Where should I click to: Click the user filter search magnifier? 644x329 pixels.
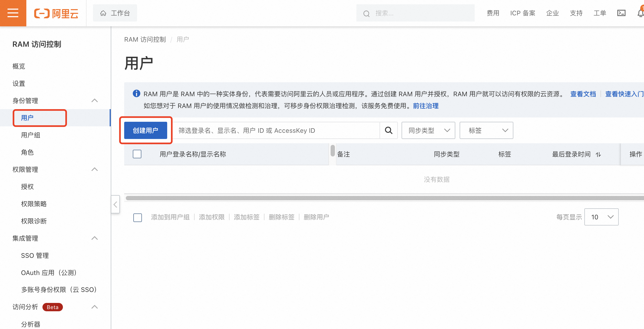388,130
